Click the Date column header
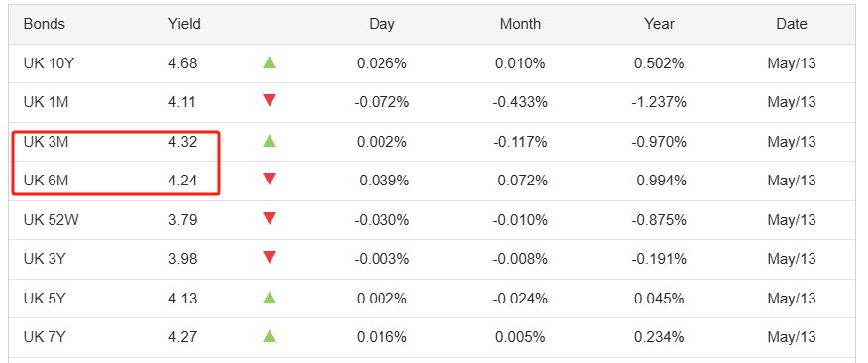Screen dimensions: 868x363 (792, 24)
